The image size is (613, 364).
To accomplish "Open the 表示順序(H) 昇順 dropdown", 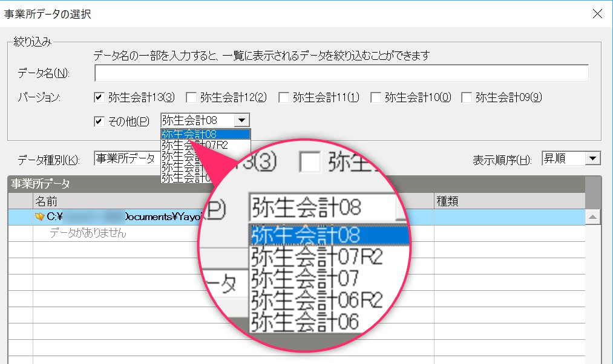I will point(592,158).
